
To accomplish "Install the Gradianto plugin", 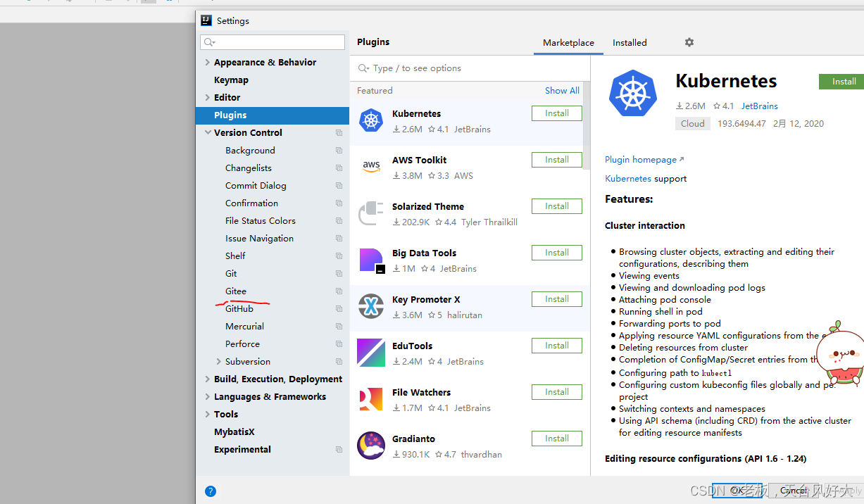I will tap(556, 439).
